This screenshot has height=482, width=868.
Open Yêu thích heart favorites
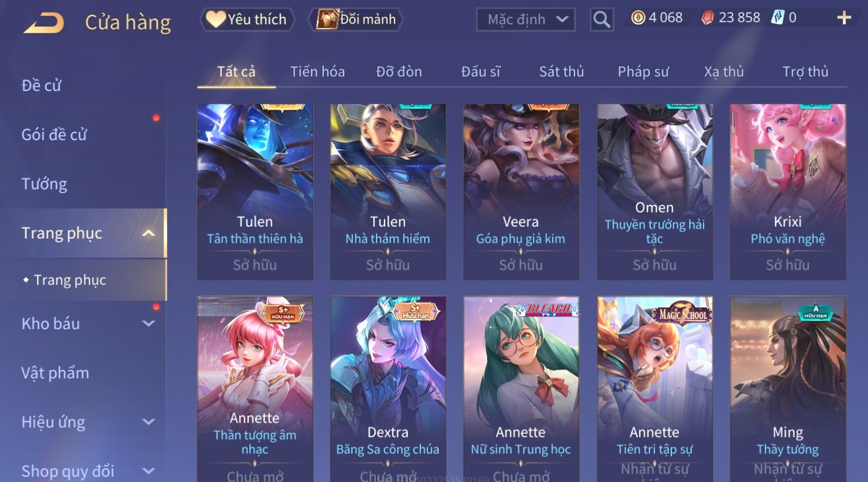[x=247, y=20]
